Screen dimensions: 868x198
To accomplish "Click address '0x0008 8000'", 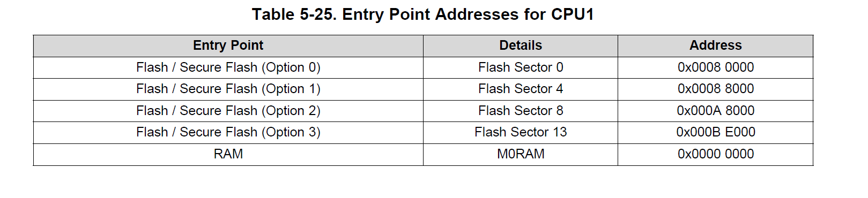I will pos(716,89).
